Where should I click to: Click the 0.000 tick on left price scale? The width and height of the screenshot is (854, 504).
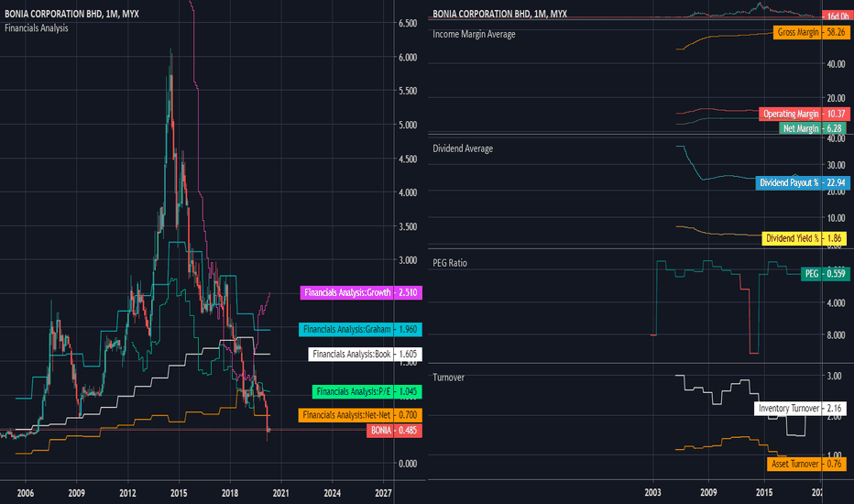tap(408, 464)
